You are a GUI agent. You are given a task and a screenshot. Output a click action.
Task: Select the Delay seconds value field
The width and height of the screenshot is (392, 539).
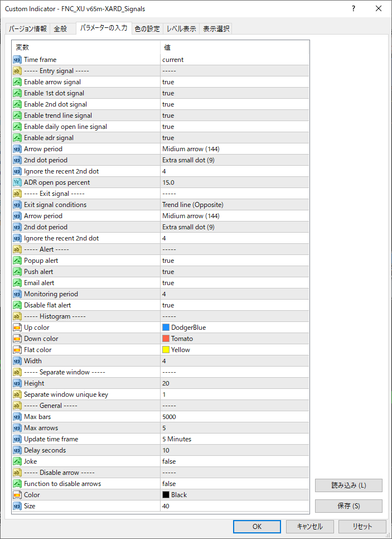tap(234, 450)
